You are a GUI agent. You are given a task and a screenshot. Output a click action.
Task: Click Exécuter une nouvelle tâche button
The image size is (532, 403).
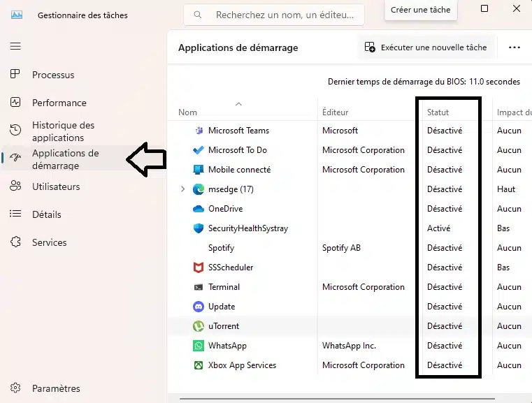click(426, 47)
